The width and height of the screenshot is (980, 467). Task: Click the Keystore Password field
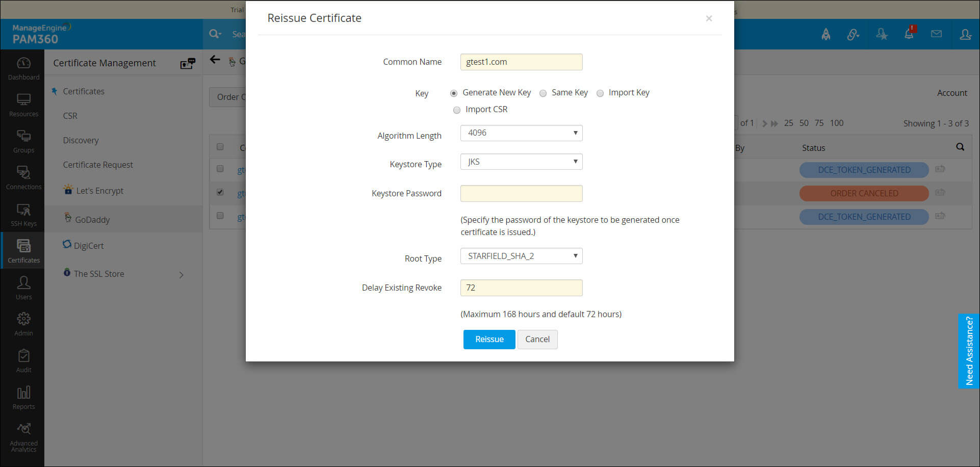pos(521,193)
